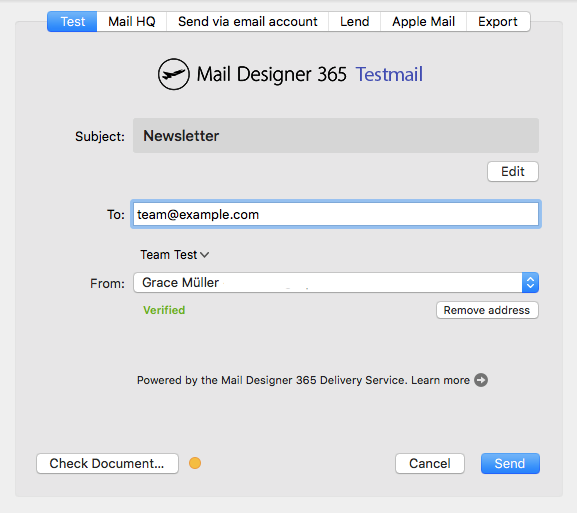Click the Edit subject button
Image resolution: width=577 pixels, height=513 pixels.
coord(513,171)
